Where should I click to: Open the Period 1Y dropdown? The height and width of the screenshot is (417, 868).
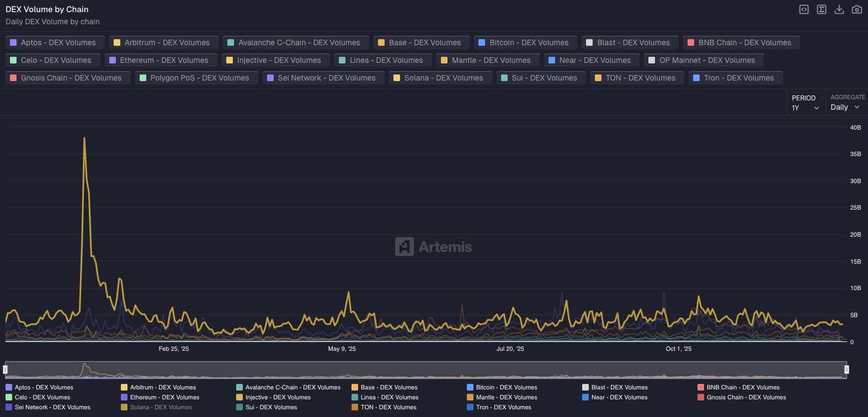click(x=805, y=108)
